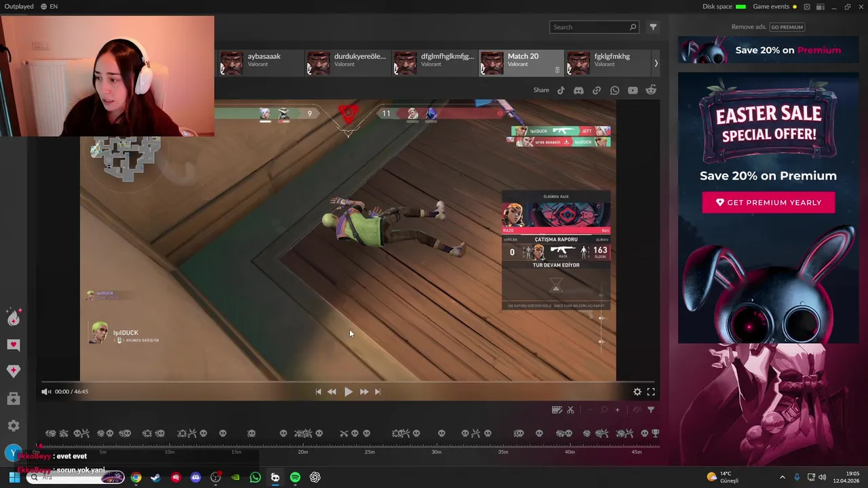The width and height of the screenshot is (868, 488).
Task: Zoom out the timeline with minus
Action: pyautogui.click(x=590, y=409)
